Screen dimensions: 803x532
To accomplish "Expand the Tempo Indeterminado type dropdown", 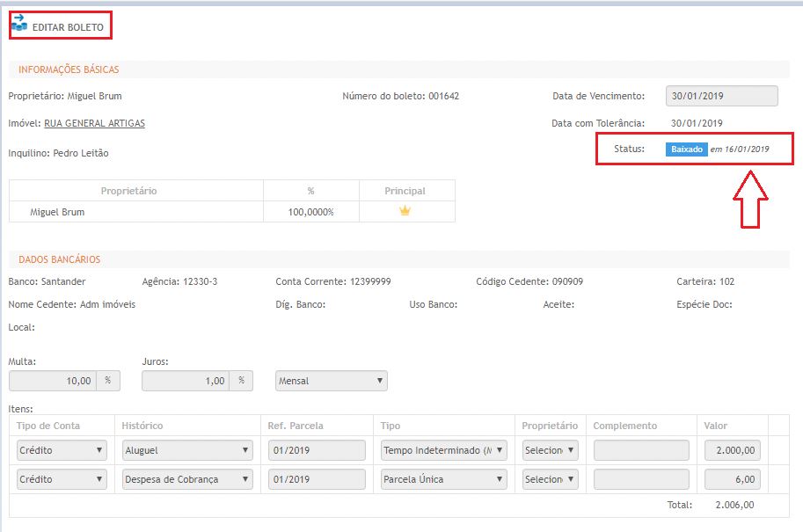I will (444, 450).
